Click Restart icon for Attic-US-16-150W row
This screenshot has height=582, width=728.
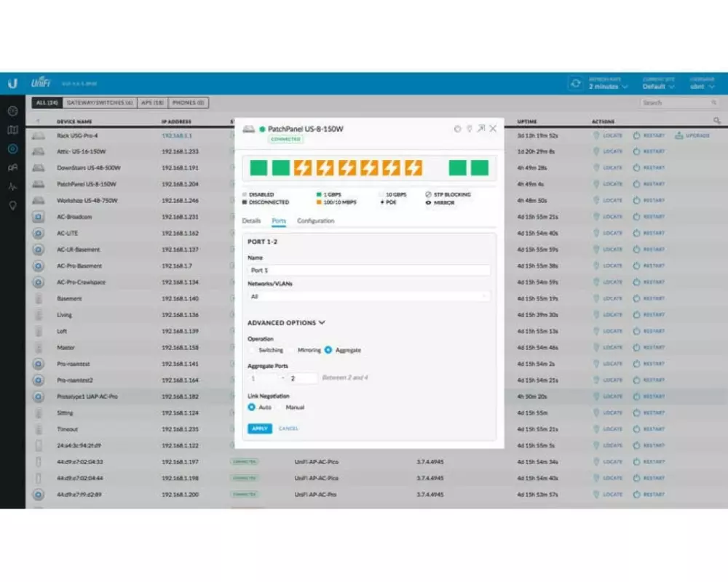tap(636, 151)
